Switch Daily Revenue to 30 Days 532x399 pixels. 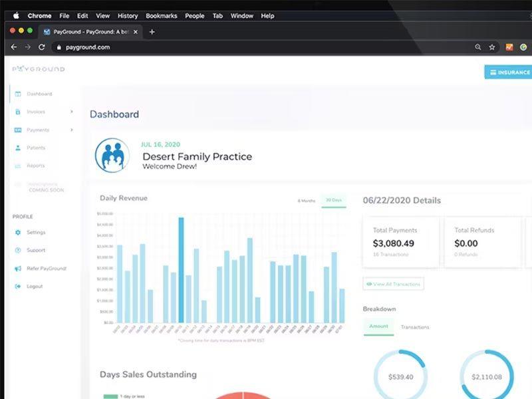[334, 200]
